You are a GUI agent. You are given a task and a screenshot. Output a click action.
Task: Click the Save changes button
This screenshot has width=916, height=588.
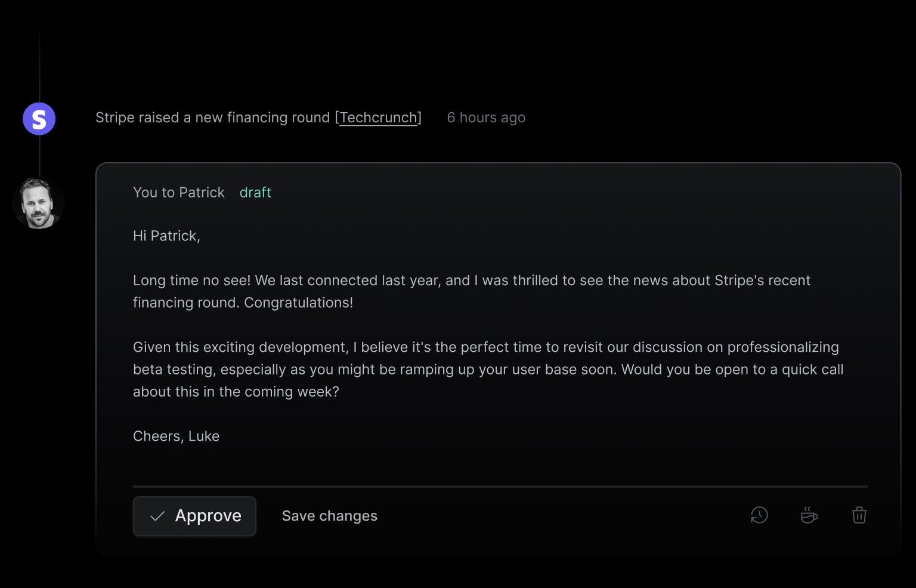[330, 516]
